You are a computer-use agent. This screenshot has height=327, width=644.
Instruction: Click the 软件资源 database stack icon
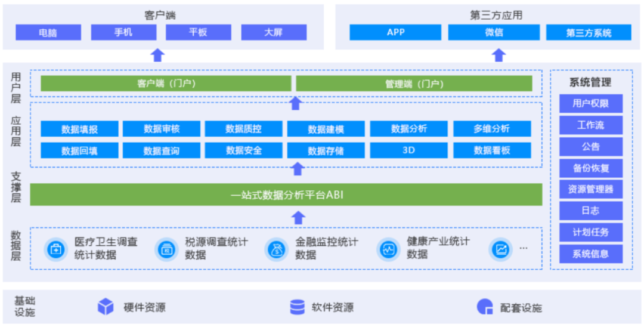click(x=297, y=307)
